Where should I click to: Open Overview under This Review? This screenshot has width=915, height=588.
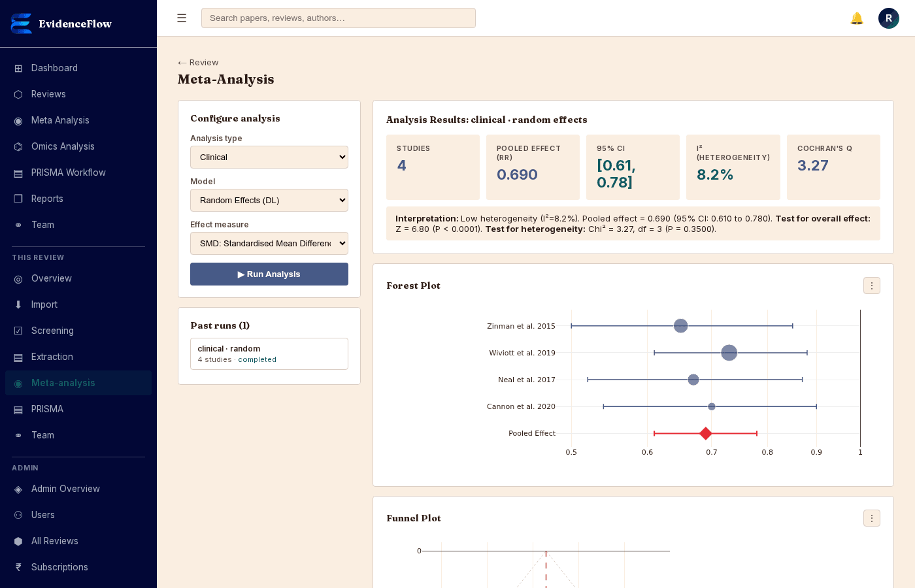[x=78, y=278]
